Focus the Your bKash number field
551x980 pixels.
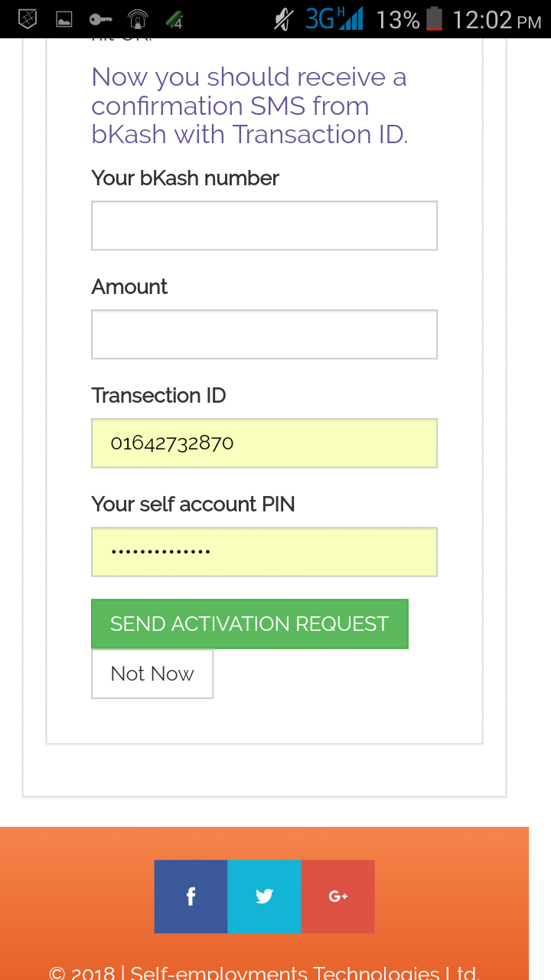pyautogui.click(x=264, y=226)
